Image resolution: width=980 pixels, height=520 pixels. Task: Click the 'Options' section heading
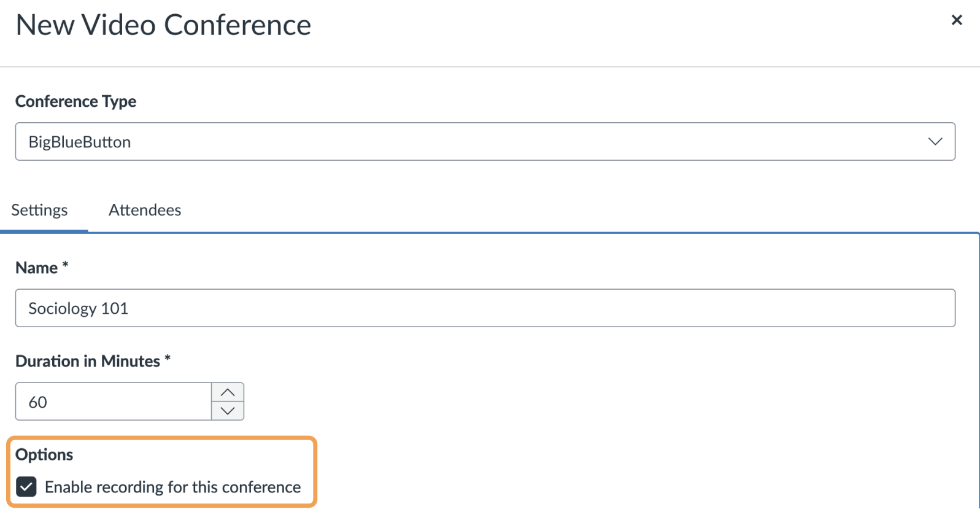point(44,455)
